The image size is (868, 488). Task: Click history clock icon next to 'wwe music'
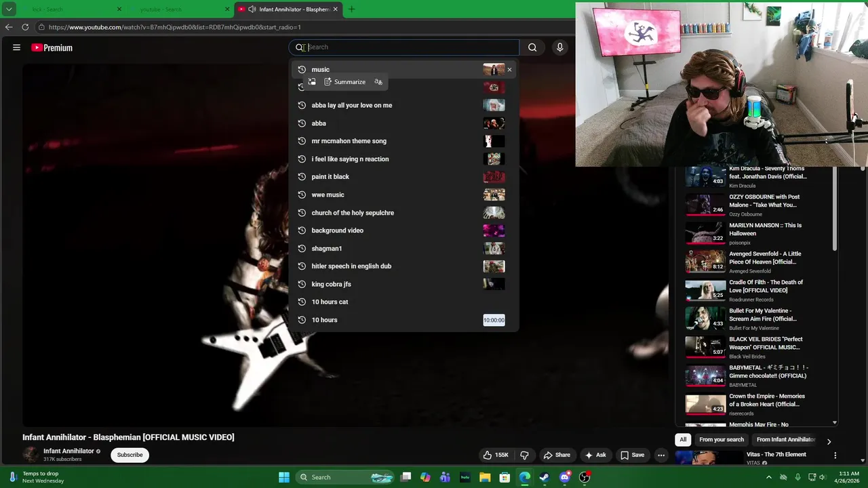point(302,195)
